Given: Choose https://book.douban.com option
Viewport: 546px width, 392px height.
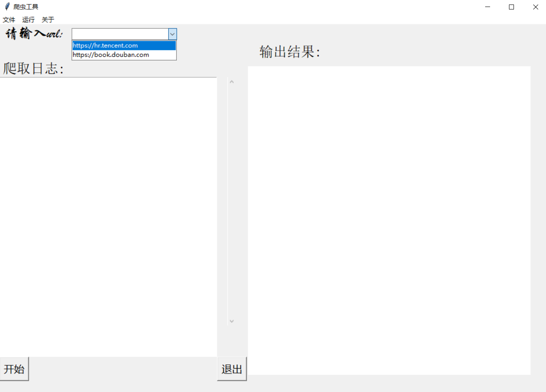Looking at the screenshot, I should pos(124,55).
